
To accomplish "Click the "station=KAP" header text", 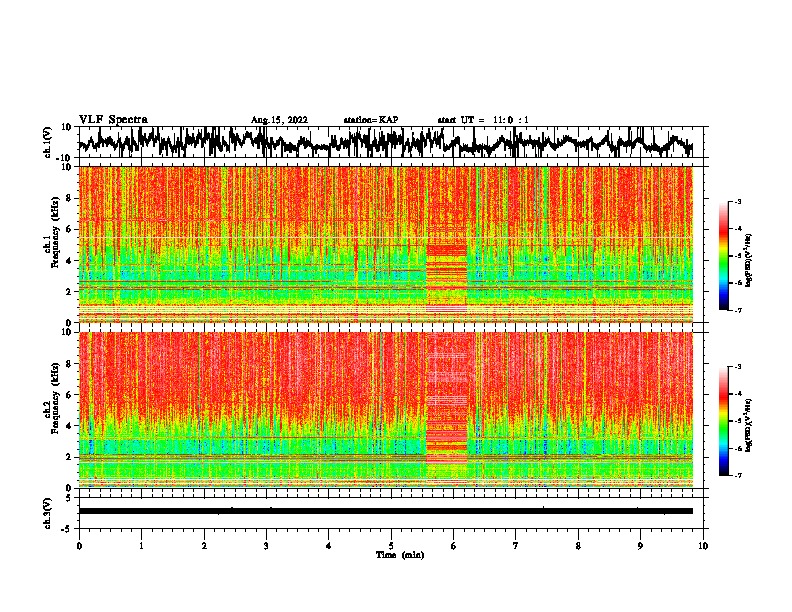I will point(371,120).
